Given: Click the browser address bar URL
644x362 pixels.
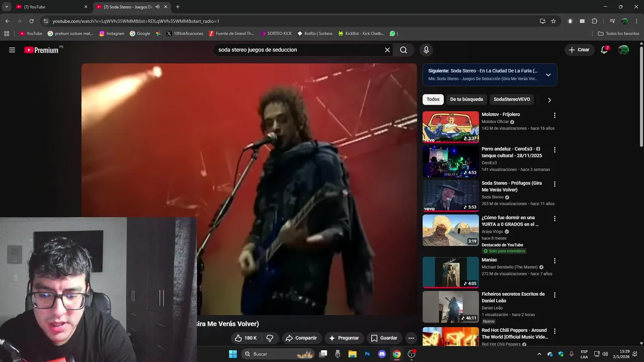Looking at the screenshot, I should pos(136,21).
